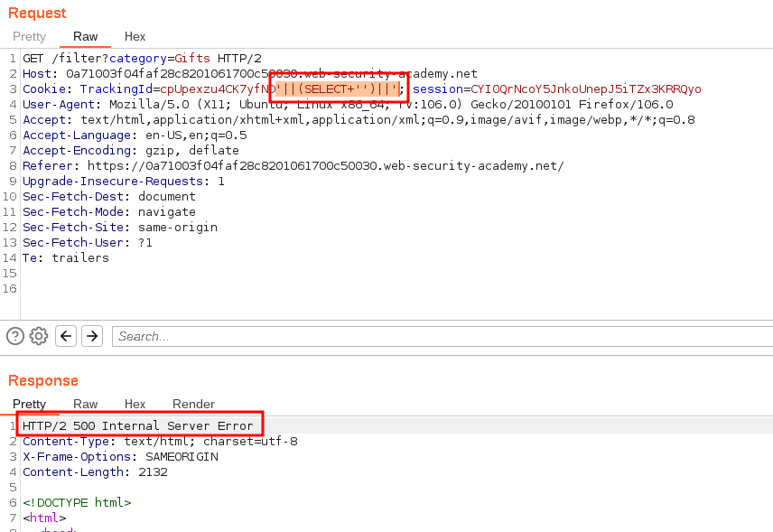The height and width of the screenshot is (532, 773).
Task: Open the search help question-mark icon
Action: tap(15, 336)
